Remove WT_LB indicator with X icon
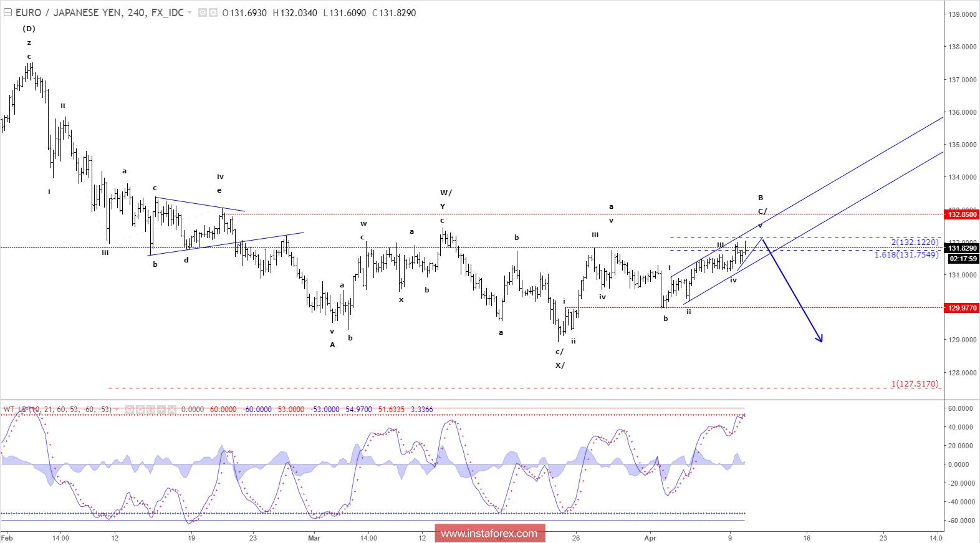This screenshot has width=980, height=543. 172,410
